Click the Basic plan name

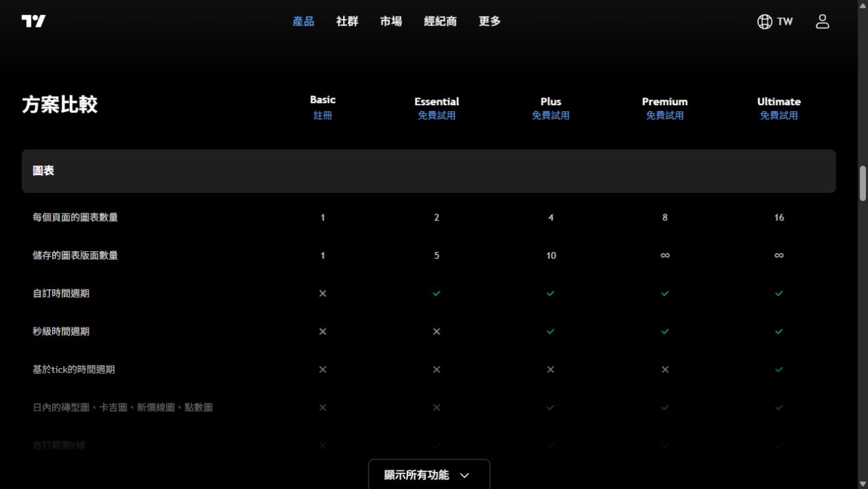click(x=322, y=100)
